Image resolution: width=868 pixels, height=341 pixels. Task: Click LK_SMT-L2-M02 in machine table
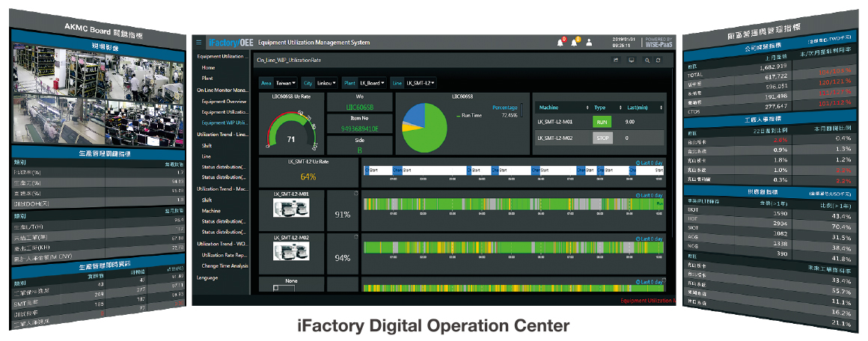pyautogui.click(x=555, y=138)
